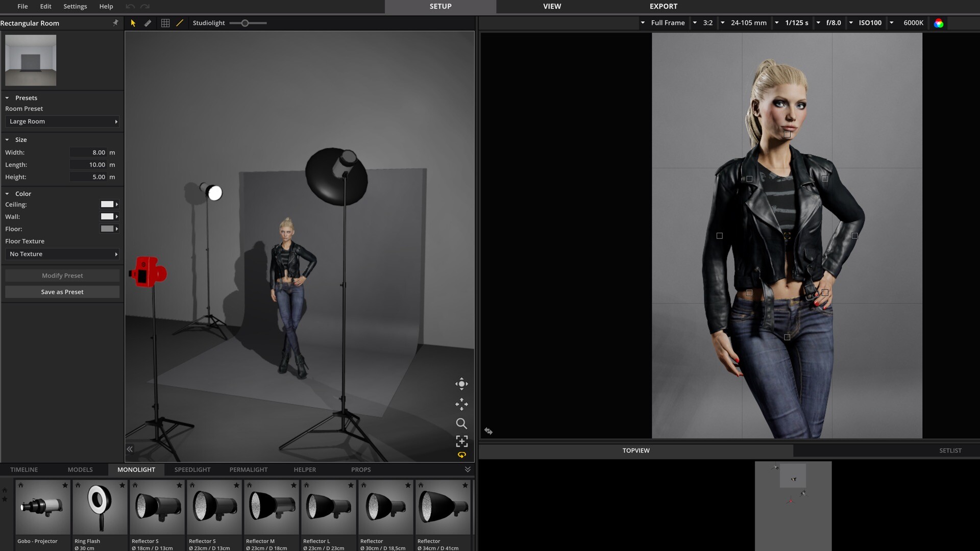Toggle the home icon on Reflector M
The image size is (980, 551).
click(x=250, y=485)
